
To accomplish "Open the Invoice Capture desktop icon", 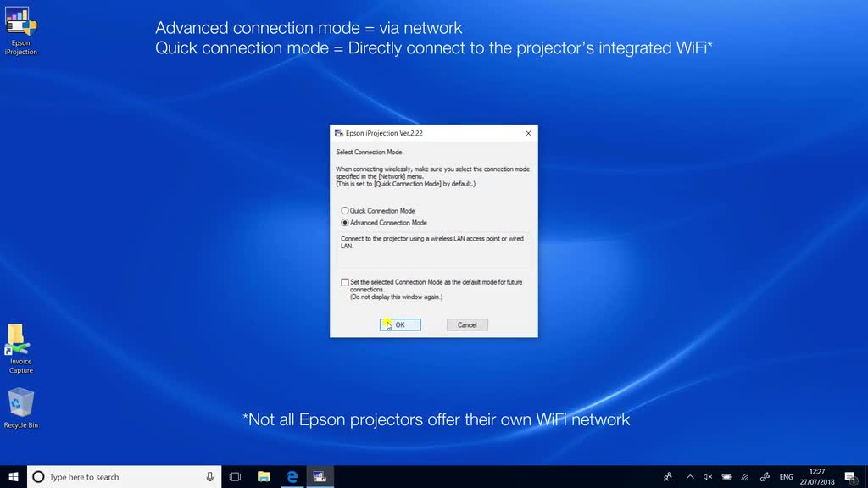I will pos(21,348).
